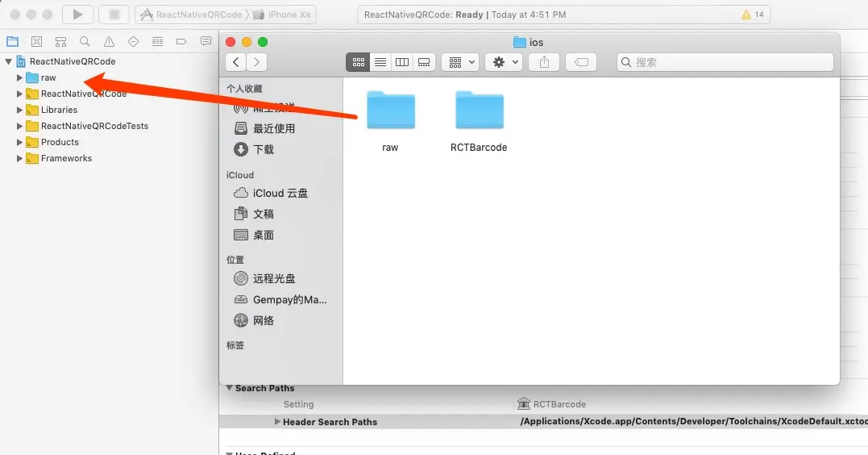The width and height of the screenshot is (868, 455).
Task: Click the Setting column header
Action: pos(298,404)
